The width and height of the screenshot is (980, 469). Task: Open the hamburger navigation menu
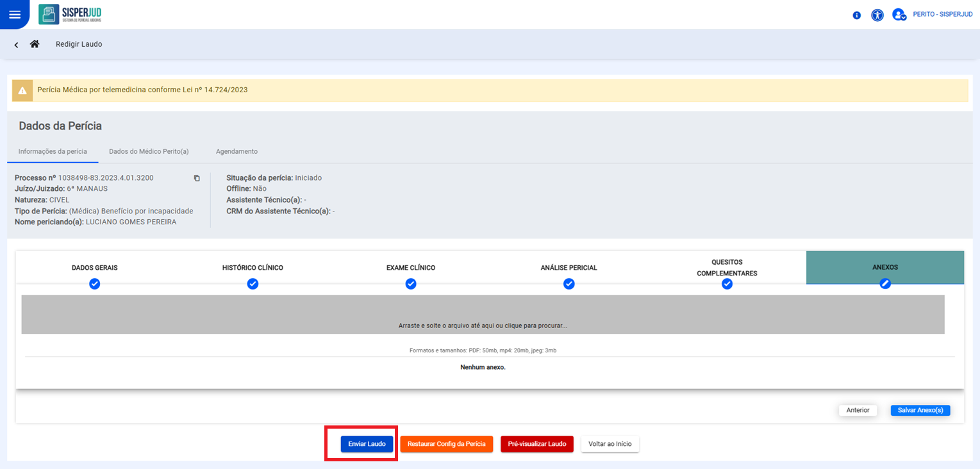coord(14,15)
